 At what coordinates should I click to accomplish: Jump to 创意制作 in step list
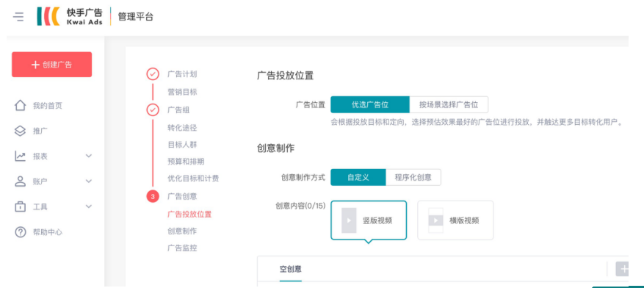(x=182, y=231)
